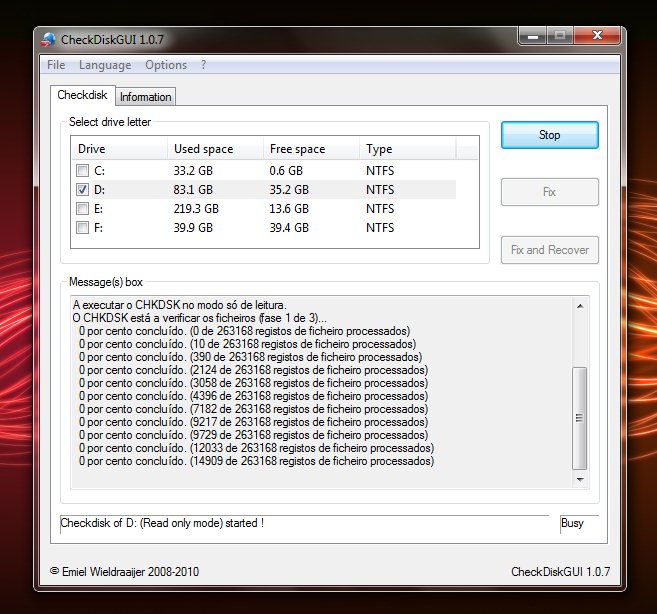Image resolution: width=657 pixels, height=614 pixels.
Task: Click the 0.6 GB free space value
Action: pos(286,171)
